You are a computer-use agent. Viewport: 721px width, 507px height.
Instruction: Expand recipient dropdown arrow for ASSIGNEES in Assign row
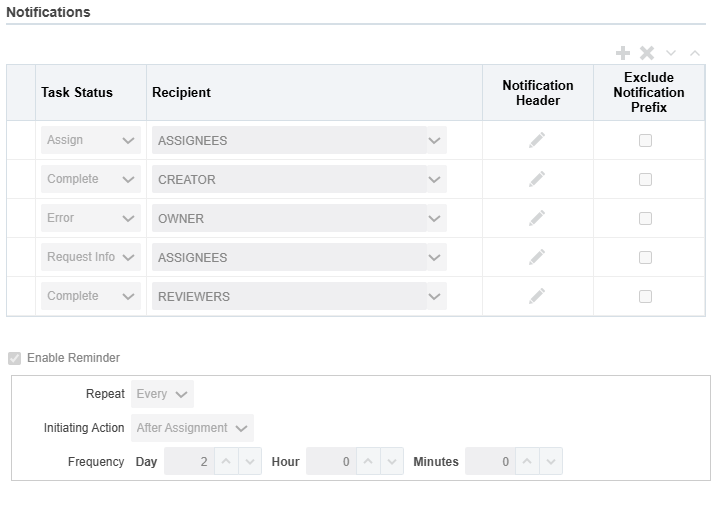click(x=435, y=140)
